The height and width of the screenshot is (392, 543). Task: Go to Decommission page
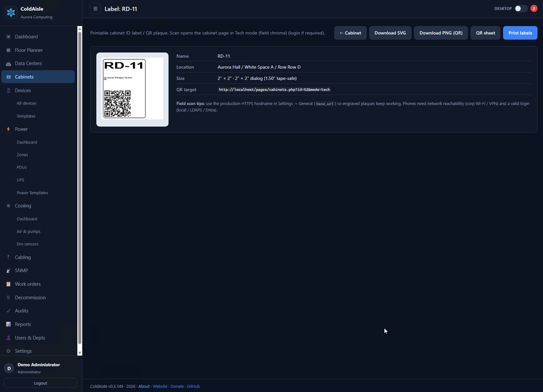click(x=38, y=298)
